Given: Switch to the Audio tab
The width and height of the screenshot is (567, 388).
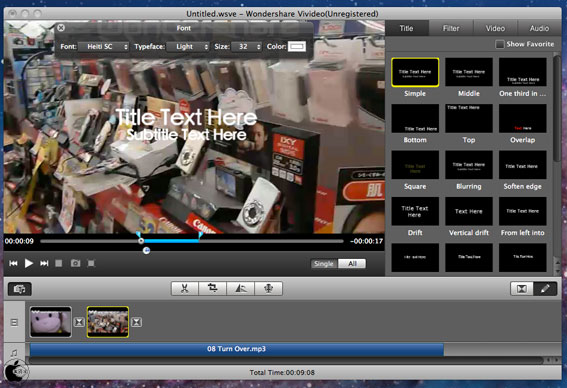Looking at the screenshot, I should (x=539, y=28).
